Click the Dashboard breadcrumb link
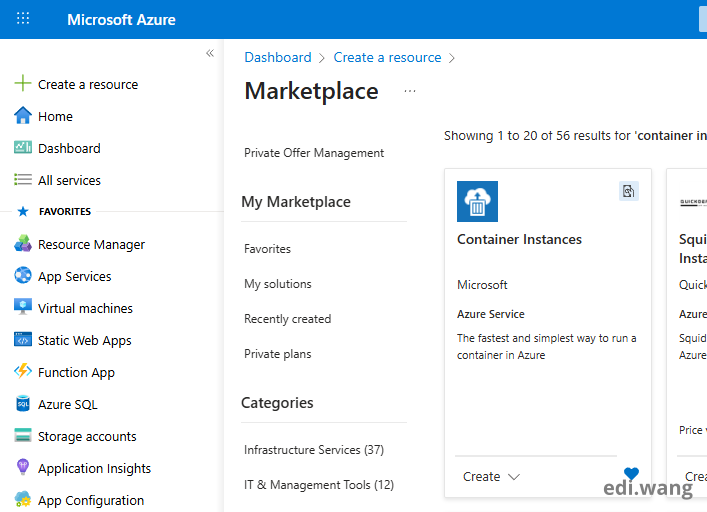 point(277,58)
